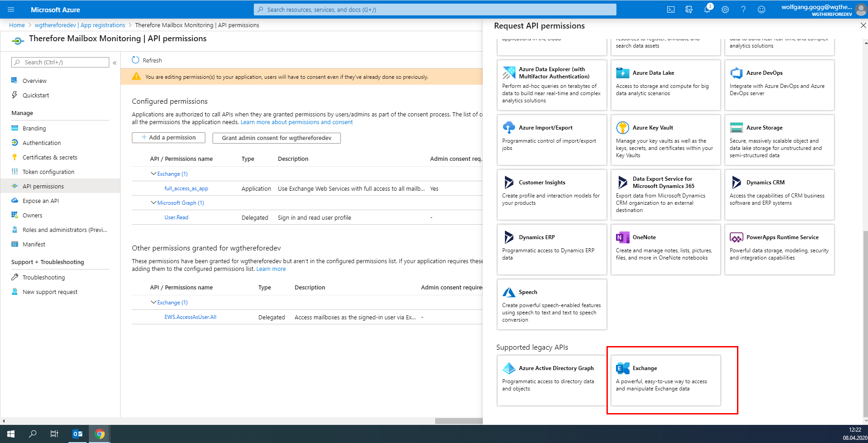The width and height of the screenshot is (868, 443).
Task: Click the taskbar clock and date
Action: (x=855, y=434)
